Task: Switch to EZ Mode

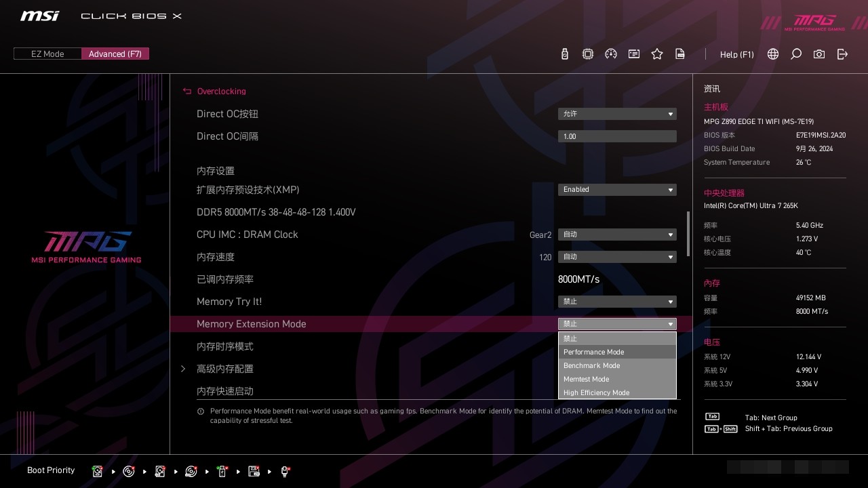Action: 47,54
